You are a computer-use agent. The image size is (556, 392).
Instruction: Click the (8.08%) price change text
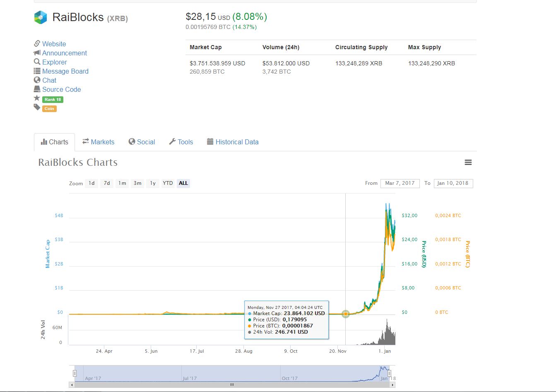(250, 17)
